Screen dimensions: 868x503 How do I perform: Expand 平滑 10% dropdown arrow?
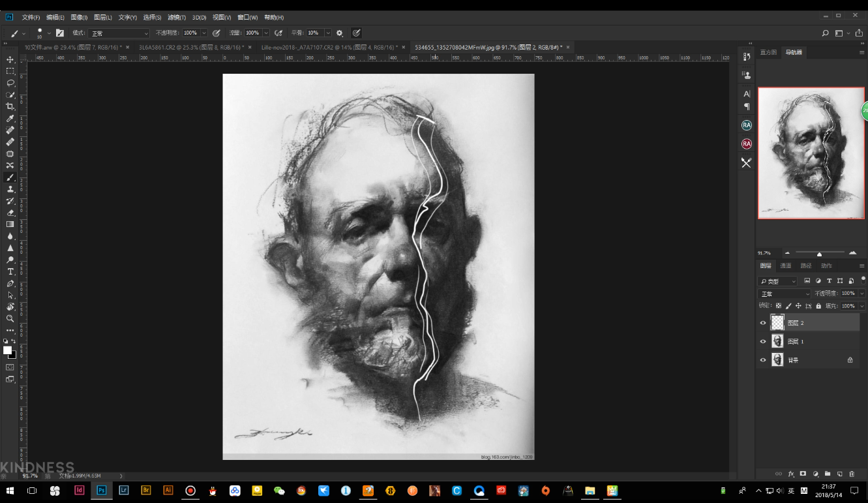(x=328, y=33)
